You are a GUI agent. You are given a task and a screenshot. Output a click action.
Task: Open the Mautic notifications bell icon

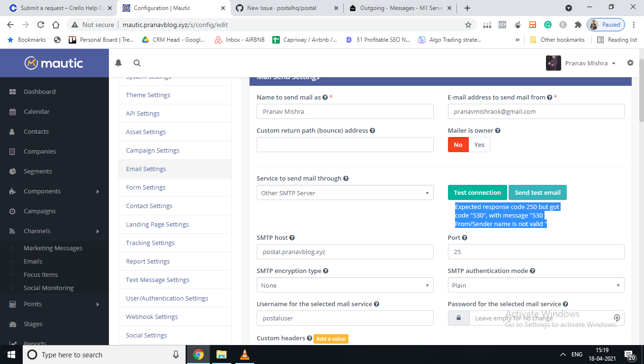(x=118, y=63)
